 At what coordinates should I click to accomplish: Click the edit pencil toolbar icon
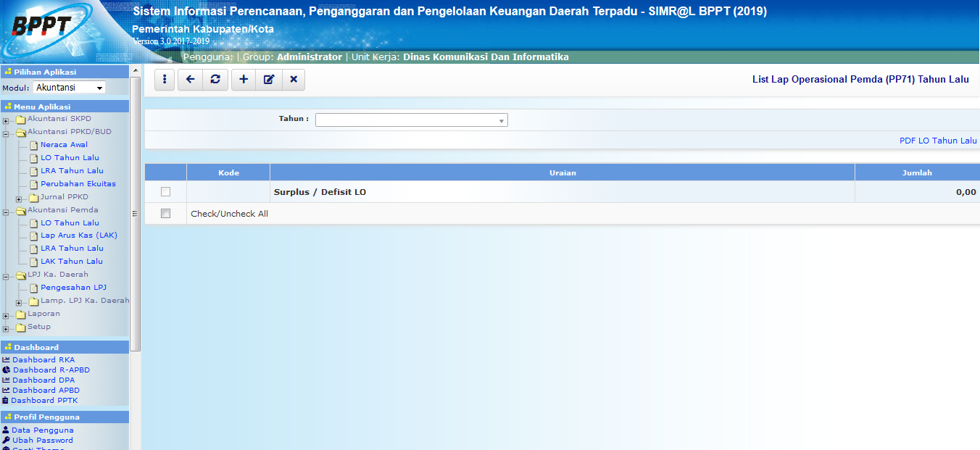269,80
